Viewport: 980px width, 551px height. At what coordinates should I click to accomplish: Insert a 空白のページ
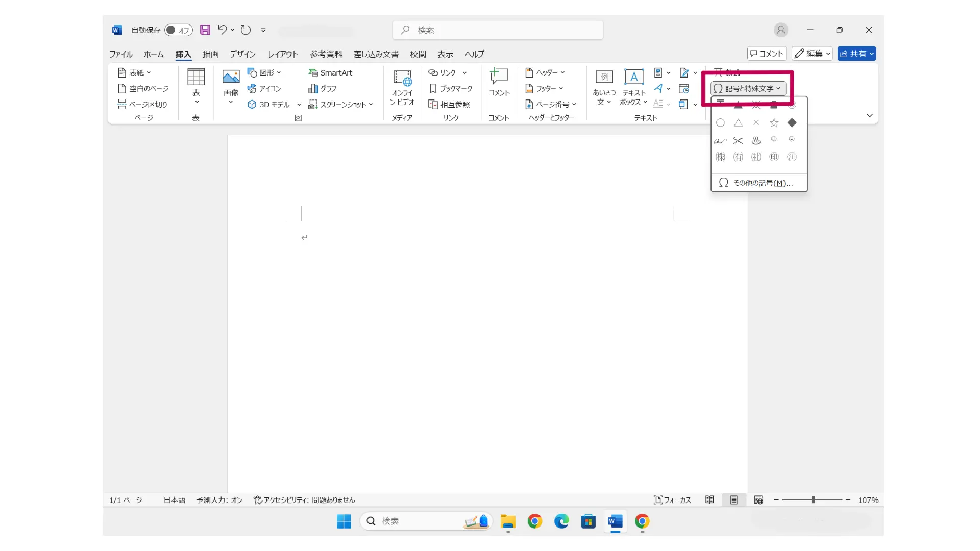pos(143,89)
